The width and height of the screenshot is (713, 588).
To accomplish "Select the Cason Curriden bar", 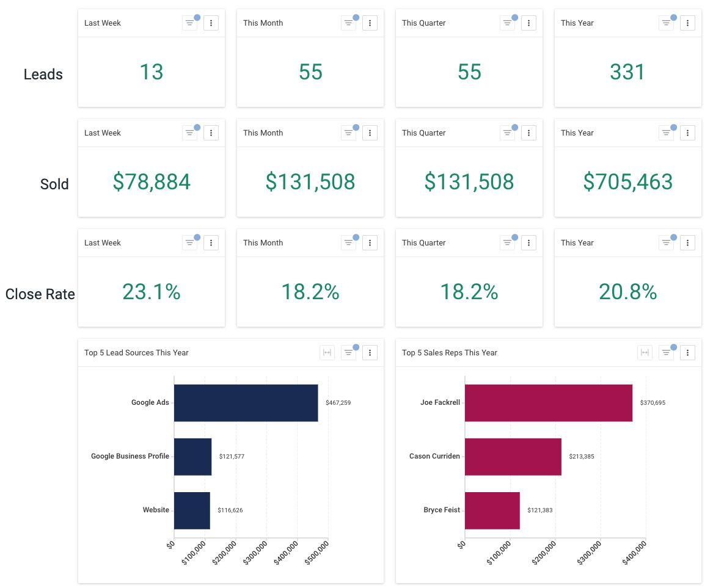I will [513, 457].
